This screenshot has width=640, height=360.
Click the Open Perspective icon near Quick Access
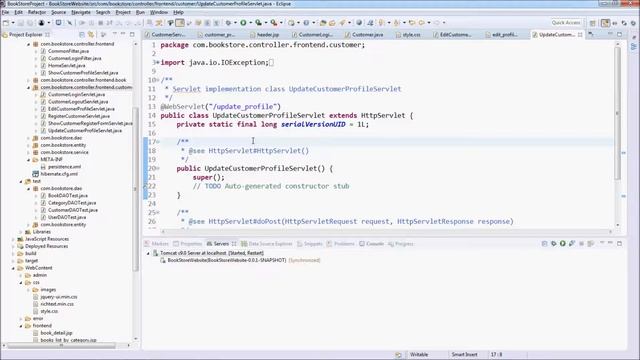pos(593,23)
